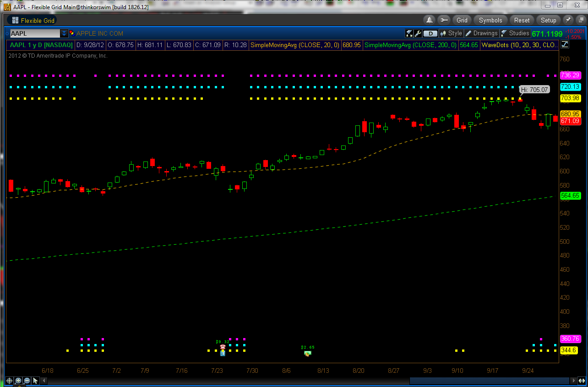Click the red 671.09 last price label
Image resolution: width=588 pixels, height=387 pixels.
pos(570,121)
